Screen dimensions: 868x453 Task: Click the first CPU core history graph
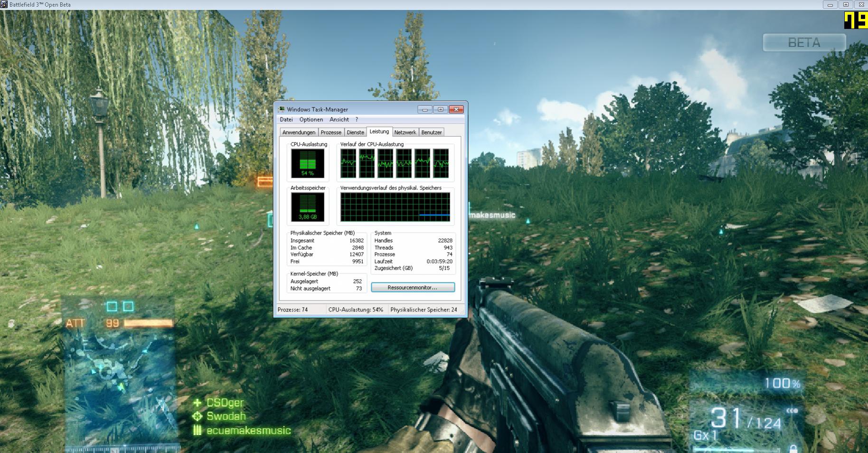pyautogui.click(x=348, y=163)
